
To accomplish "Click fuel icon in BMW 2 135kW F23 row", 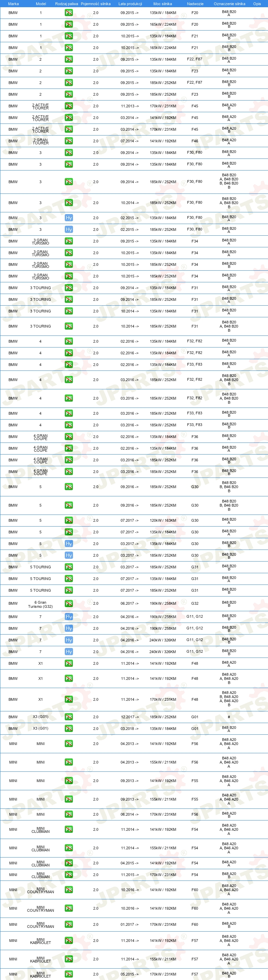I will coord(69,71).
